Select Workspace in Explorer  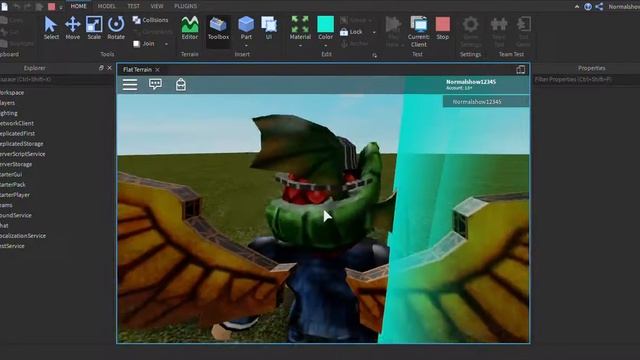pyautogui.click(x=12, y=93)
